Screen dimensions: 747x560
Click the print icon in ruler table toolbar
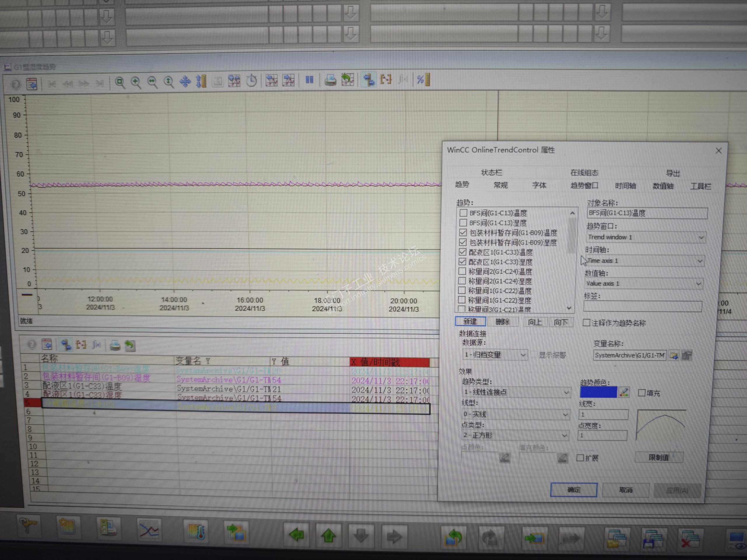point(115,345)
